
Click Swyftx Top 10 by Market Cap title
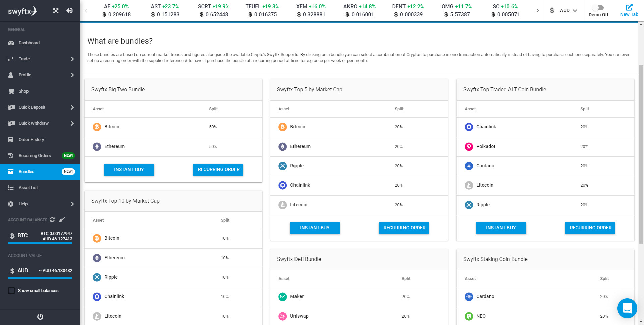pyautogui.click(x=125, y=201)
